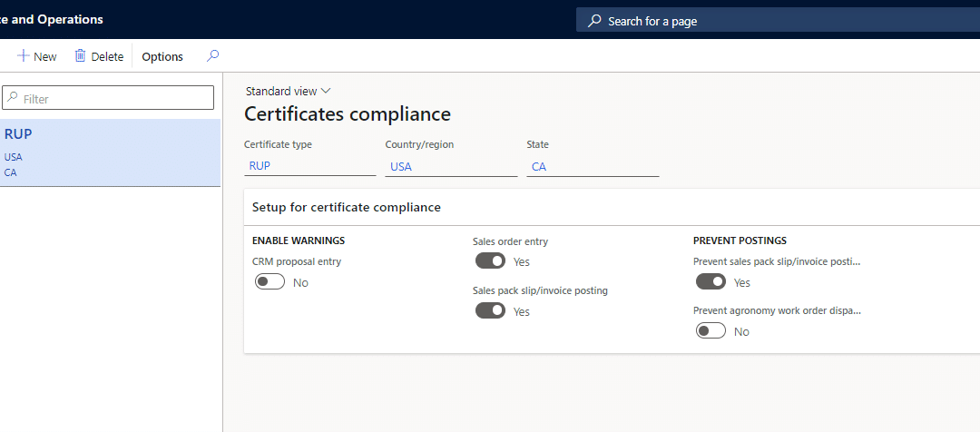The image size is (980, 432).
Task: Turn off Prevent sales pack slip/invoice posting
Action: pyautogui.click(x=710, y=282)
